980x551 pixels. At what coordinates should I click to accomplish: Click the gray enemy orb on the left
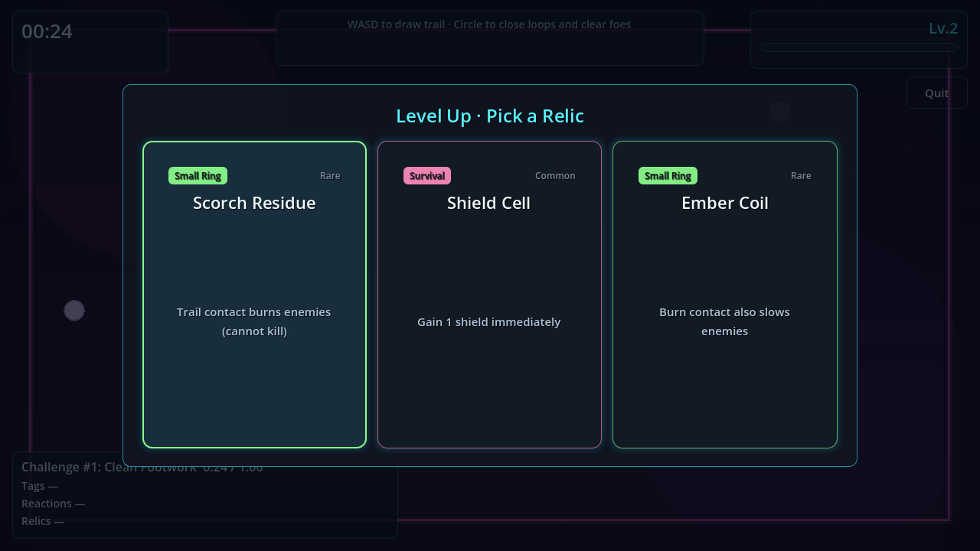click(x=74, y=311)
